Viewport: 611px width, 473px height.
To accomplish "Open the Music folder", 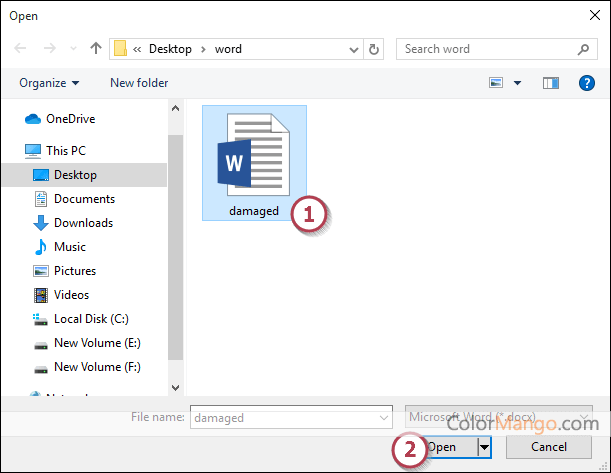I will pos(70,247).
